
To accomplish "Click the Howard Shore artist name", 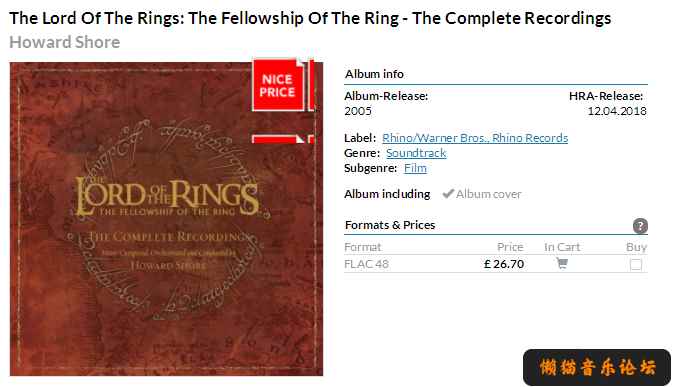I will point(65,42).
